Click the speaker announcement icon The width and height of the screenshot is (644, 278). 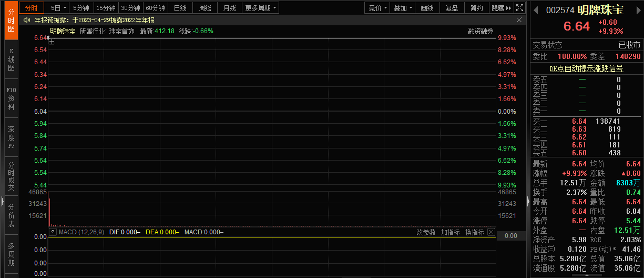26,20
